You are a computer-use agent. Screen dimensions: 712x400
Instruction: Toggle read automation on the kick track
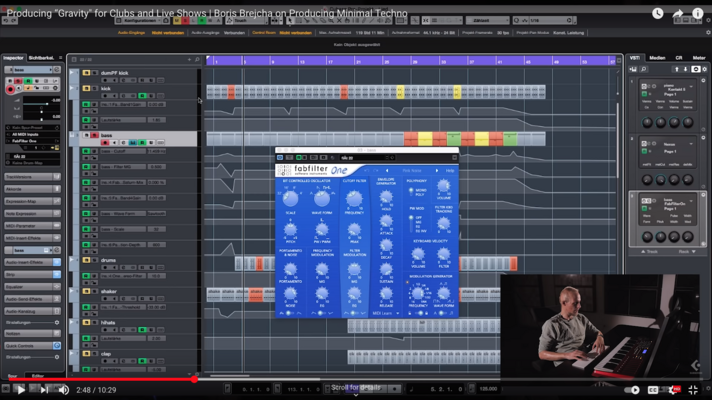(x=142, y=96)
